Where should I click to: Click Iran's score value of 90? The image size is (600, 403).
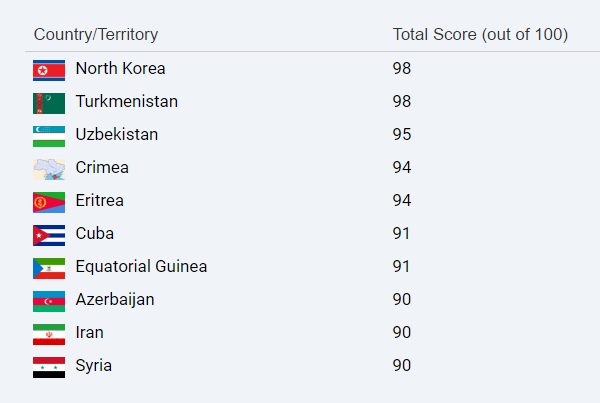402,333
